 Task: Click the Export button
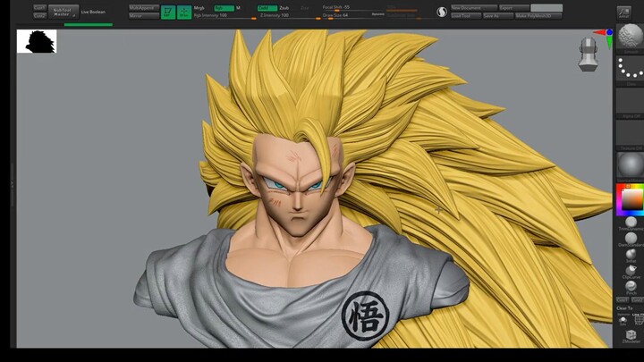[514, 8]
